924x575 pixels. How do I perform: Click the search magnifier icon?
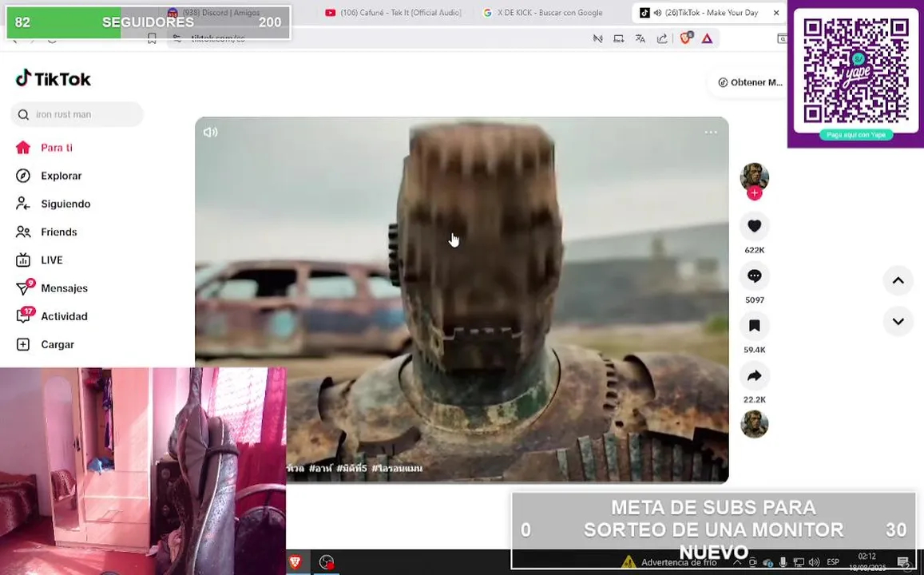pyautogui.click(x=24, y=114)
